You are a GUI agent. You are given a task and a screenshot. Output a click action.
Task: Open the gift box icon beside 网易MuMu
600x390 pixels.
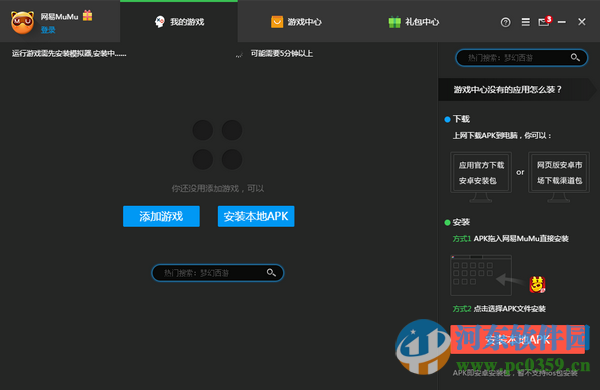click(88, 15)
